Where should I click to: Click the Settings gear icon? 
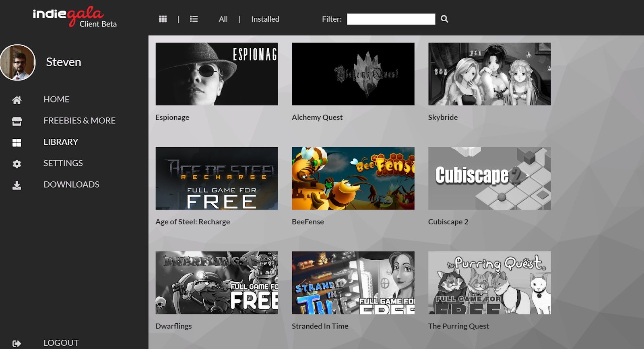(x=17, y=164)
